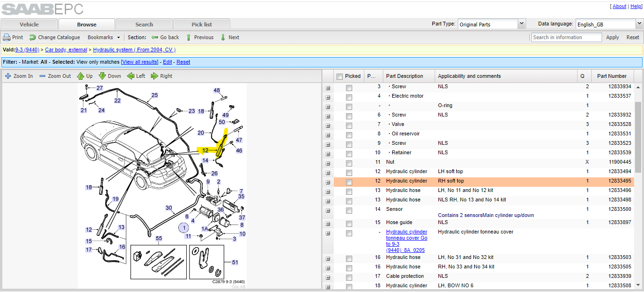Toggle the Picked header checkbox
The height and width of the screenshot is (292, 644).
[x=339, y=76]
